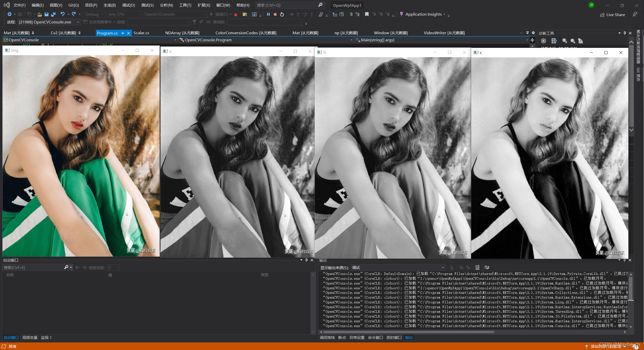The width and height of the screenshot is (644, 350).
Task: Pin the 自动窗口 panel
Action: coord(306,260)
